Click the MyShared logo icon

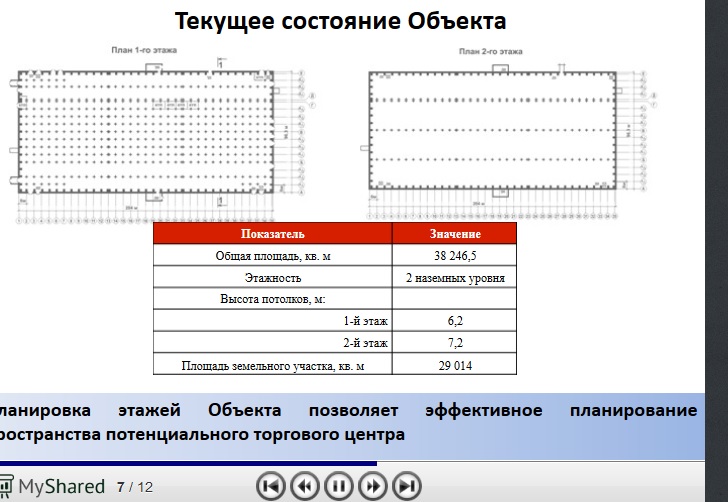click(6, 487)
